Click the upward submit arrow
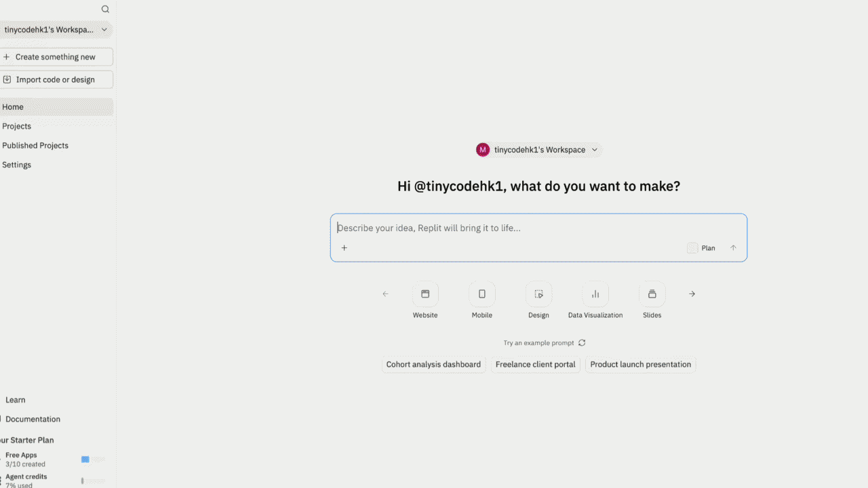This screenshot has width=868, height=488. point(732,247)
